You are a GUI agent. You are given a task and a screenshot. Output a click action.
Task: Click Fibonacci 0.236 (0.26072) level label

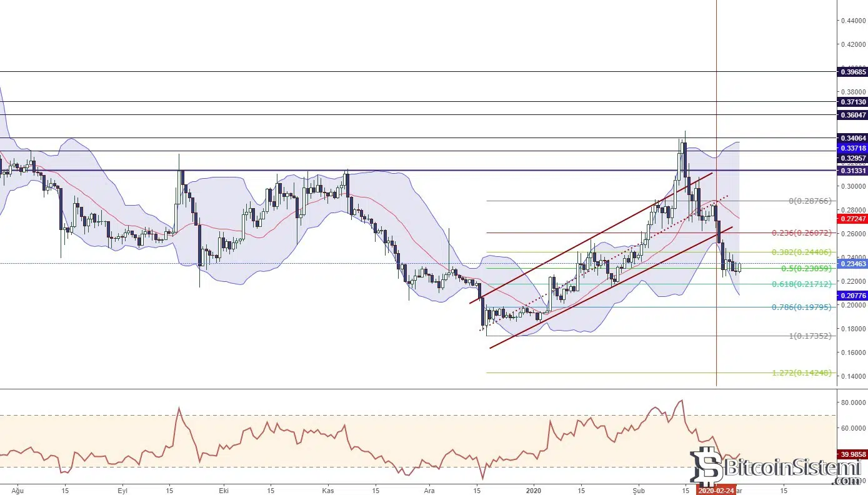800,233
